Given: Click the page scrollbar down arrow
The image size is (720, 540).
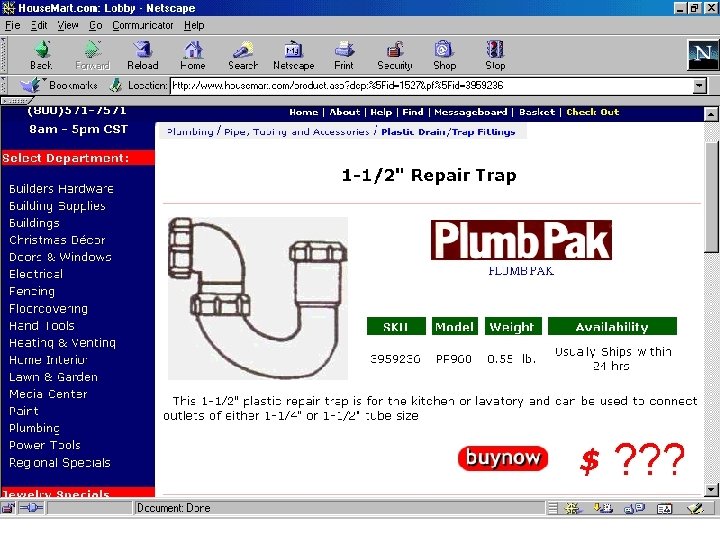Looking at the screenshot, I should (711, 489).
